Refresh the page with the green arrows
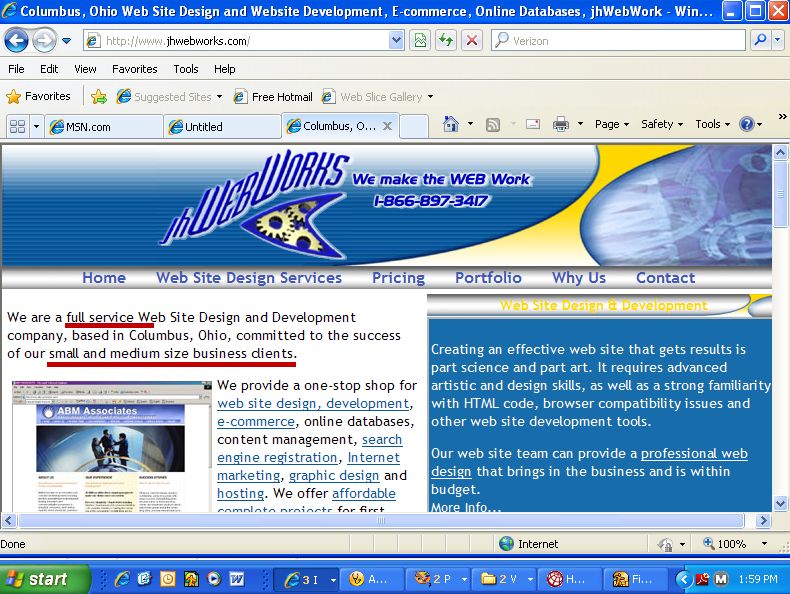 coord(446,40)
